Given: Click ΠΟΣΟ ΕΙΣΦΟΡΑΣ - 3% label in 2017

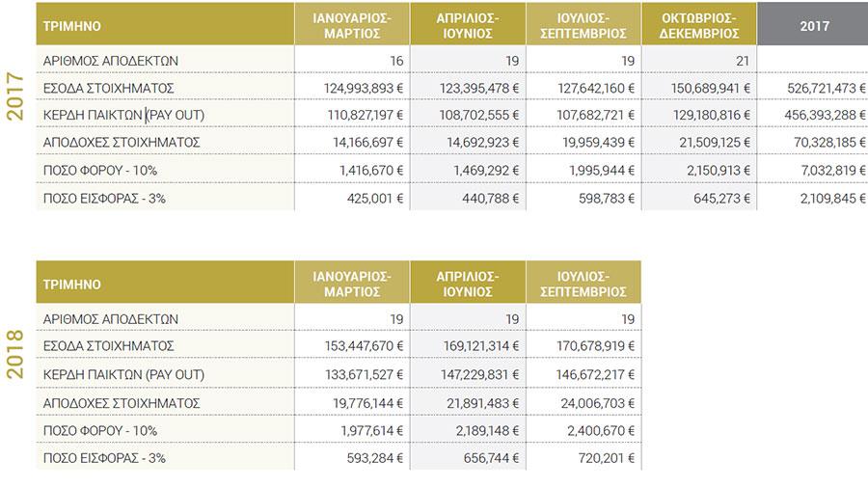Looking at the screenshot, I should 104,198.
